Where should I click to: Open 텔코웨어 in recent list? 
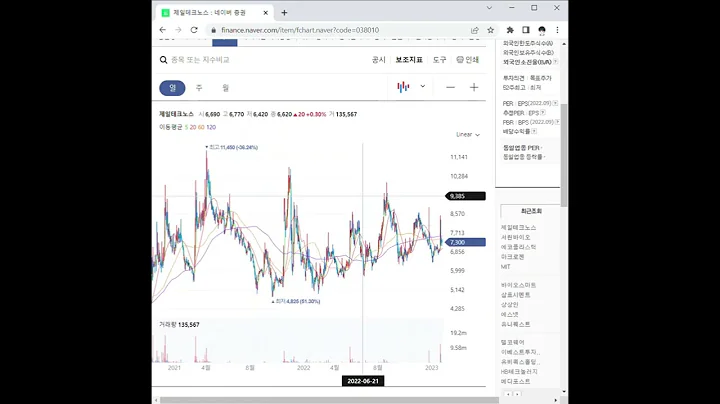click(512, 342)
